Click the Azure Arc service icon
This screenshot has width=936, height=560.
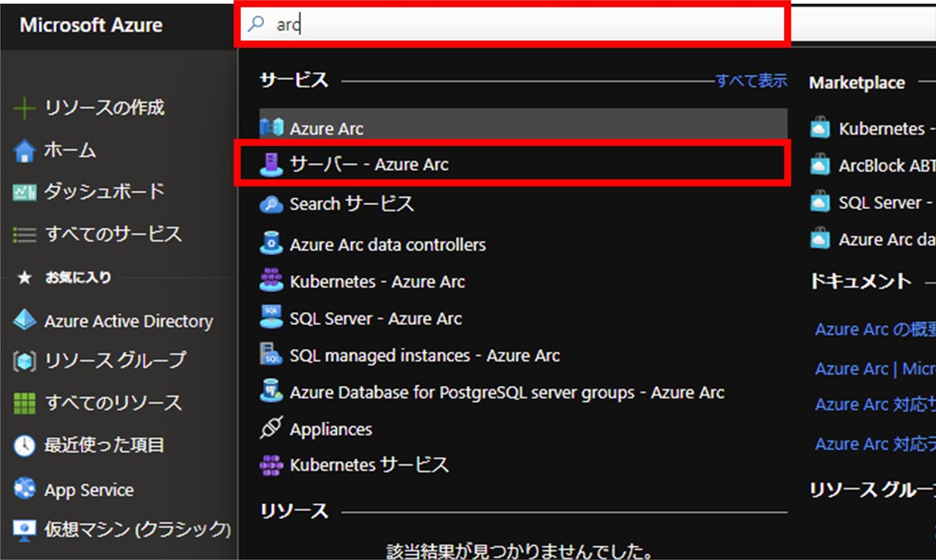[271, 129]
